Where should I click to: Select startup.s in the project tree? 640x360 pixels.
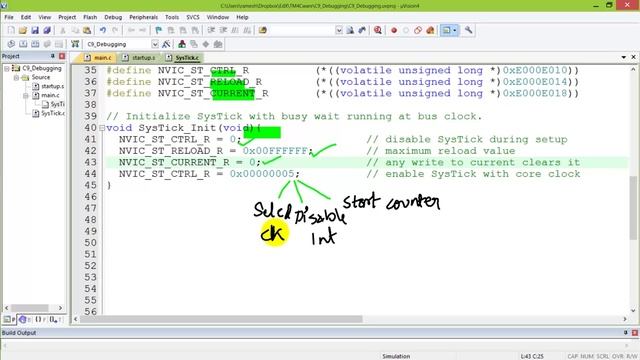pyautogui.click(x=53, y=86)
